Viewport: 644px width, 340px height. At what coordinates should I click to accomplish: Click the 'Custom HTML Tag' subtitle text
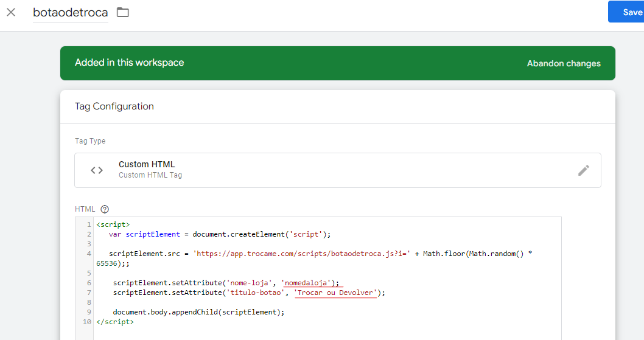(x=150, y=175)
